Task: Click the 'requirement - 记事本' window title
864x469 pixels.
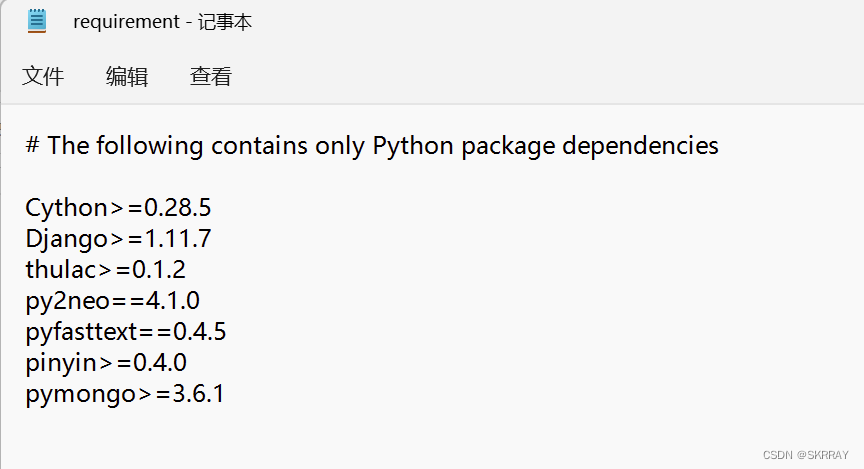Action: click(x=163, y=21)
